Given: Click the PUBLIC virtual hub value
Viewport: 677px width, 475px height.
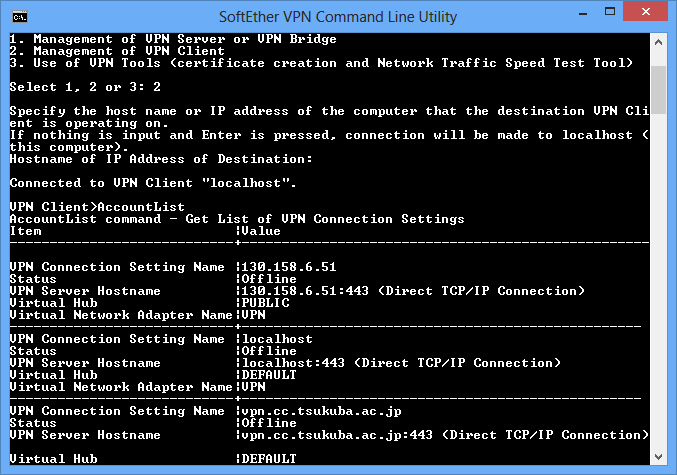Looking at the screenshot, I should click(x=265, y=303).
